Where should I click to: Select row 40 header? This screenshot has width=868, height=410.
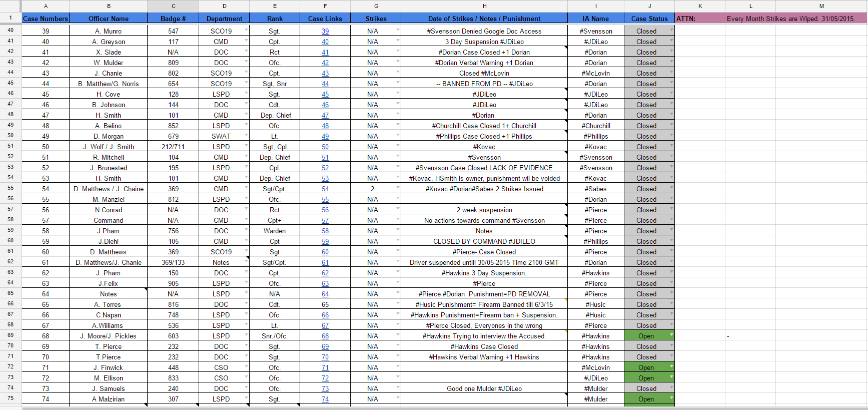(11, 30)
